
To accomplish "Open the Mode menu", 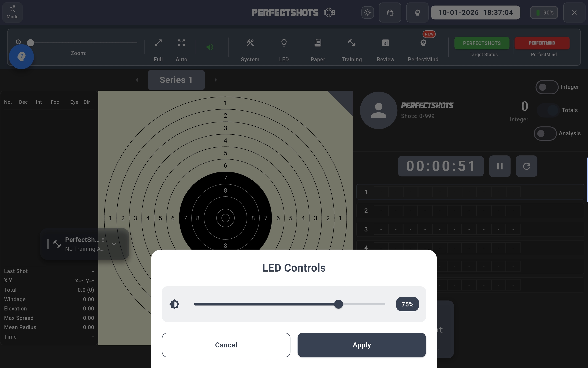I will point(12,12).
